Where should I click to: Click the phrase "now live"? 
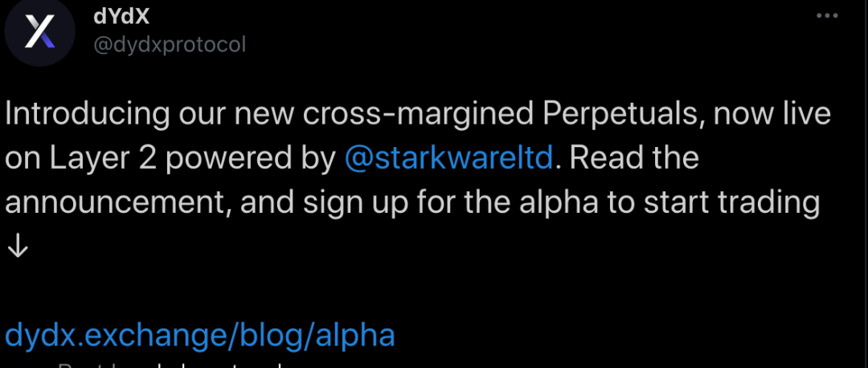click(x=769, y=114)
